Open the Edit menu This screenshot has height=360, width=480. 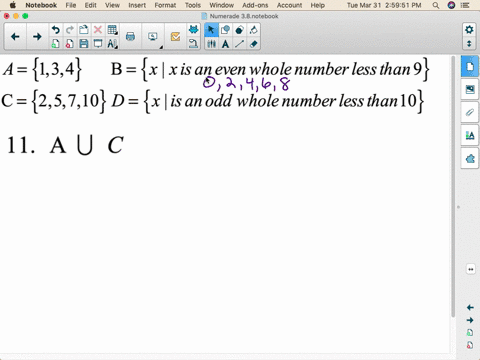pyautogui.click(x=90, y=5)
